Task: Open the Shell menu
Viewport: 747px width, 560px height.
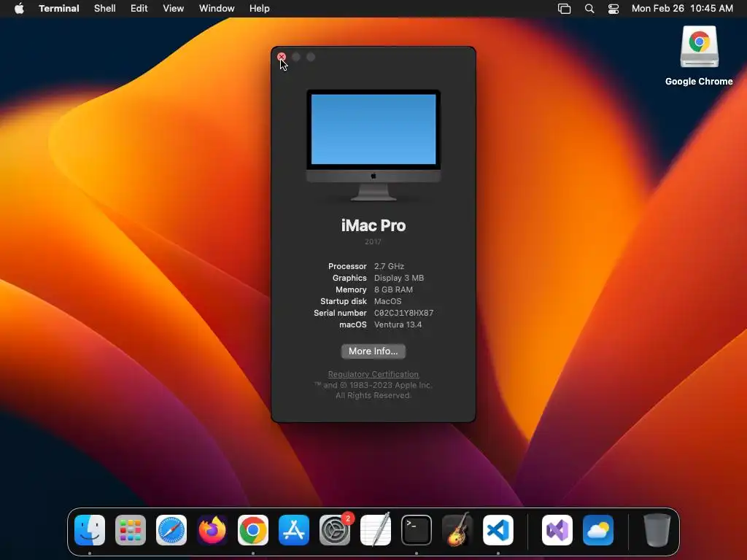Action: tap(105, 9)
